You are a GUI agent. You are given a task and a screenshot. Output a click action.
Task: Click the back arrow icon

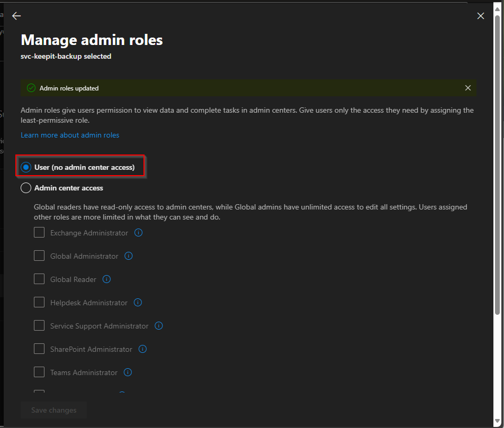[x=16, y=16]
